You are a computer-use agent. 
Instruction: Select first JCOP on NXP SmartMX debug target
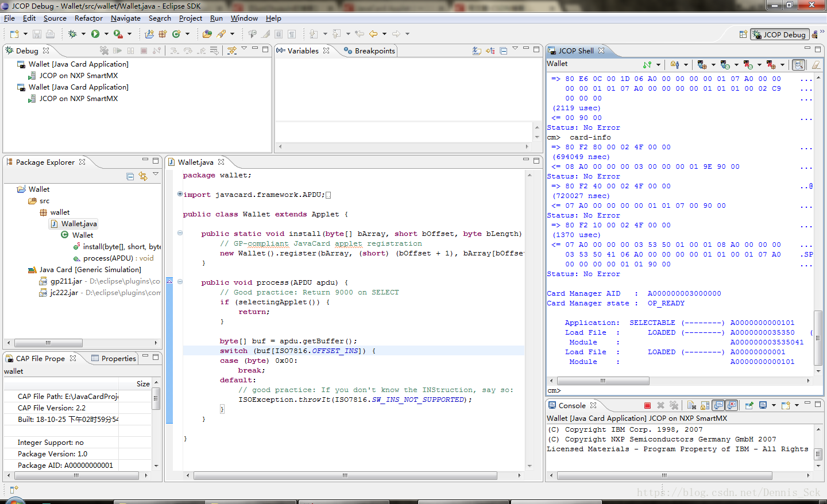pos(78,76)
